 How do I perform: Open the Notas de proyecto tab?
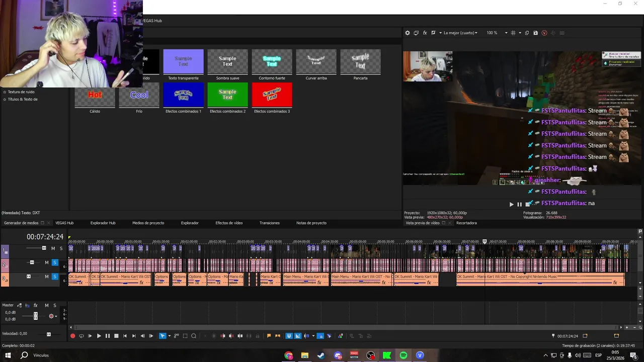[x=311, y=223]
